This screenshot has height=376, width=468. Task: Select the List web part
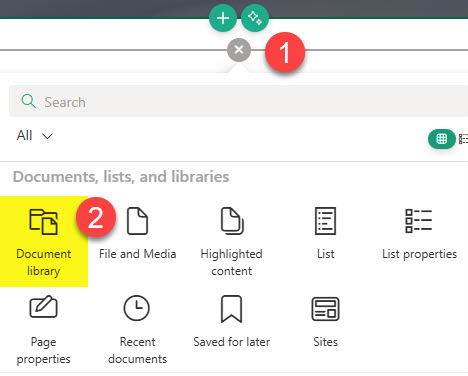(325, 233)
